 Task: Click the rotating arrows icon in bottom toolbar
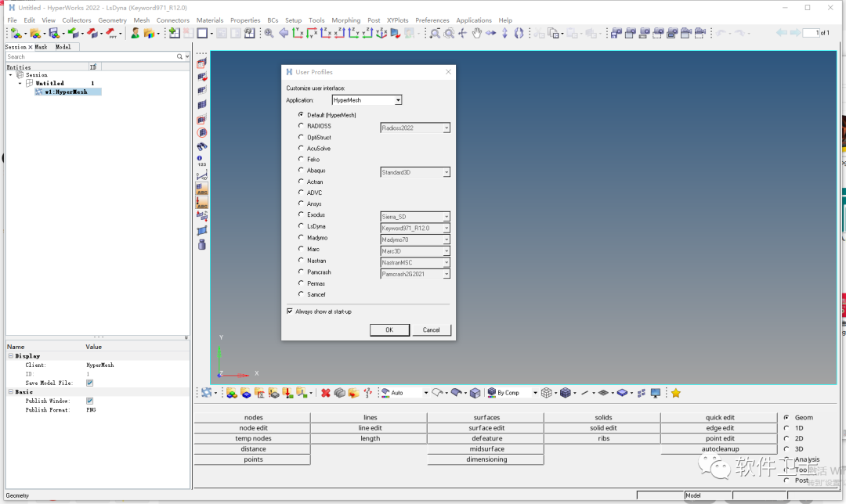click(x=207, y=393)
